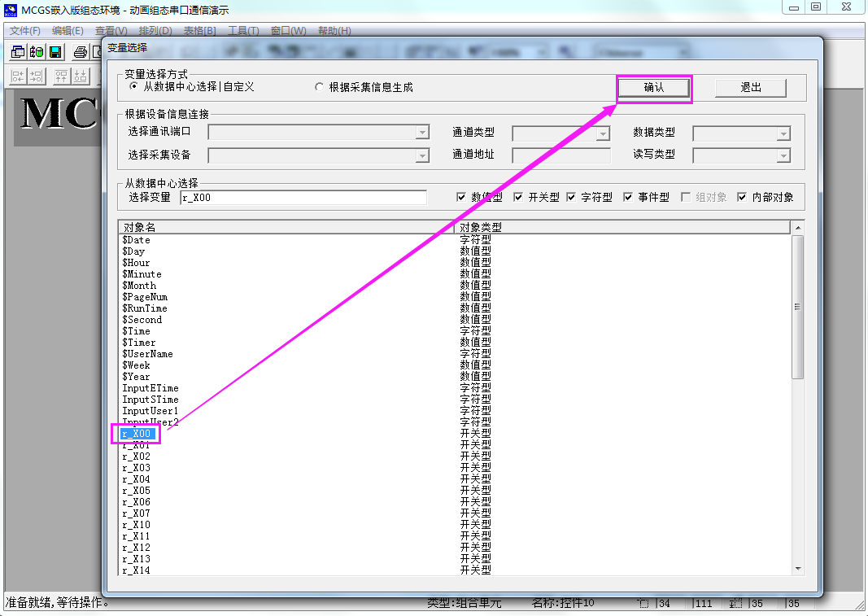Toggle the 组对象 checkbox
The image size is (868, 616).
(685, 197)
